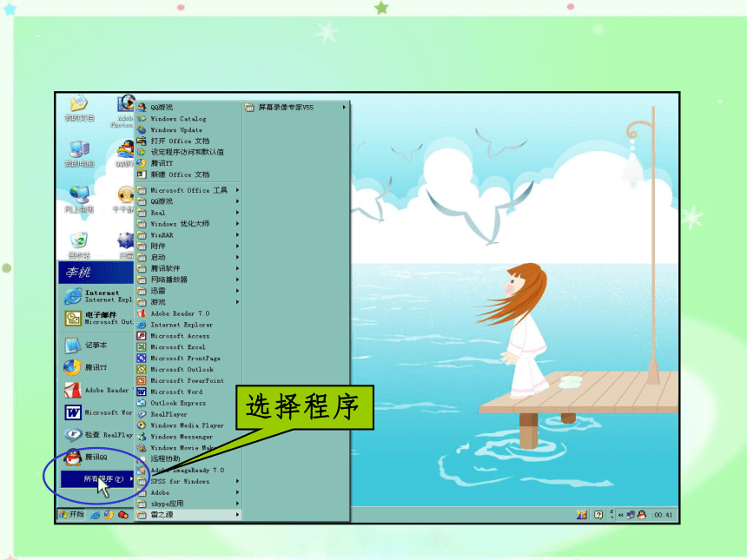Expand Adobe folder

pos(188,492)
